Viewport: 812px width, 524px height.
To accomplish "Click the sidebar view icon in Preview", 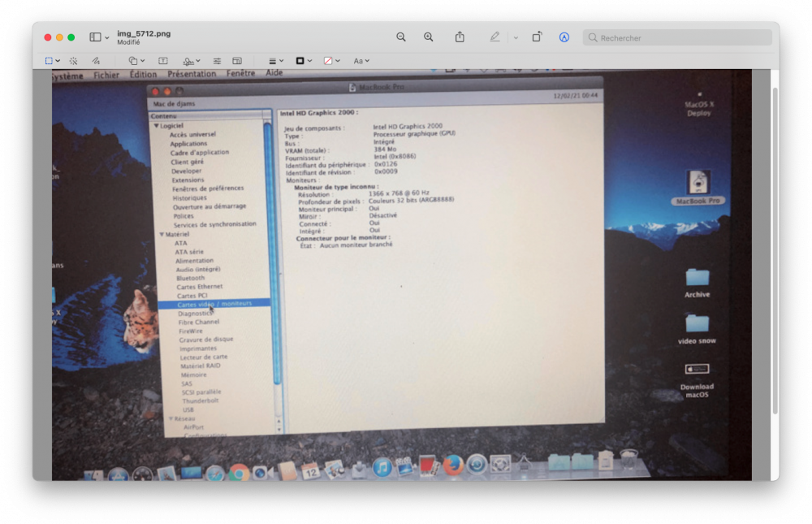I will [95, 37].
